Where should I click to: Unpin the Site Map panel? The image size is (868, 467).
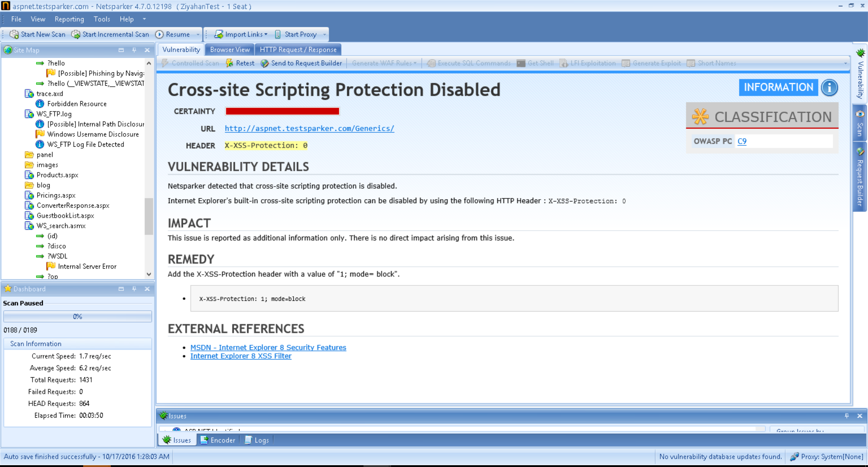[x=134, y=50]
